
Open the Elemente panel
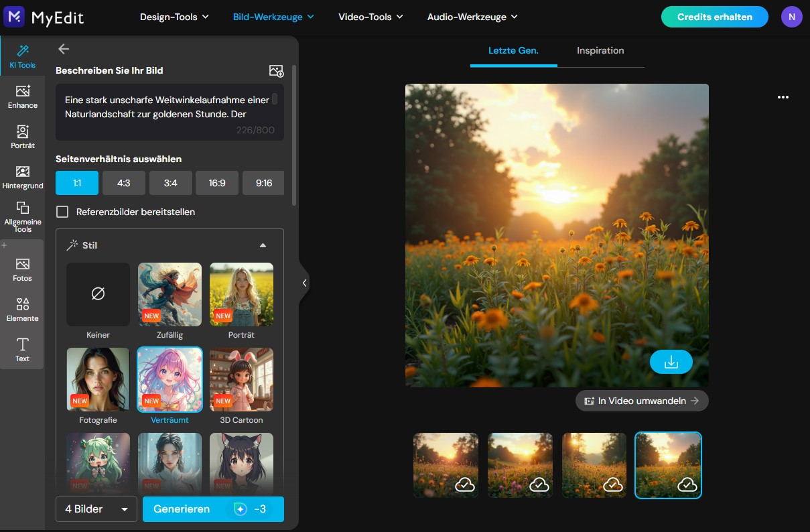[x=22, y=310]
